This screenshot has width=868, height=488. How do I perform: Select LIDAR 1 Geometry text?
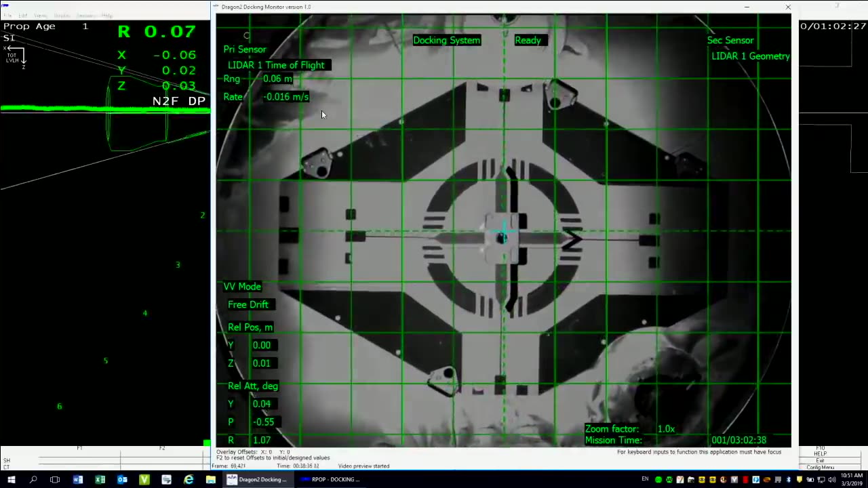(751, 56)
